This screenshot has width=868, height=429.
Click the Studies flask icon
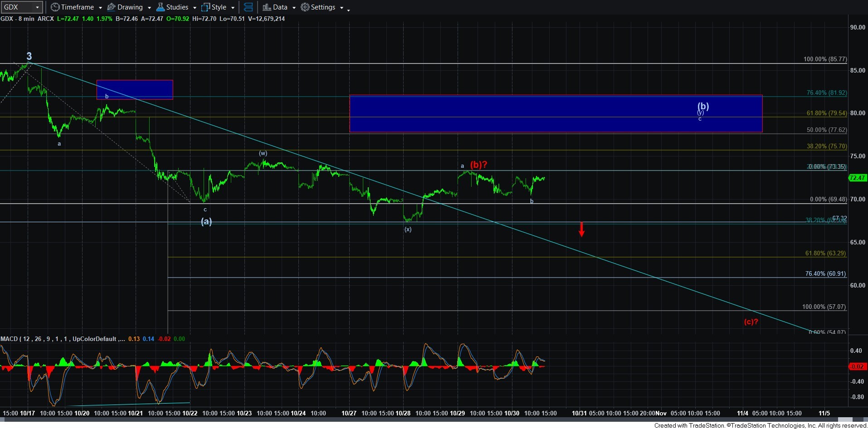pyautogui.click(x=161, y=7)
